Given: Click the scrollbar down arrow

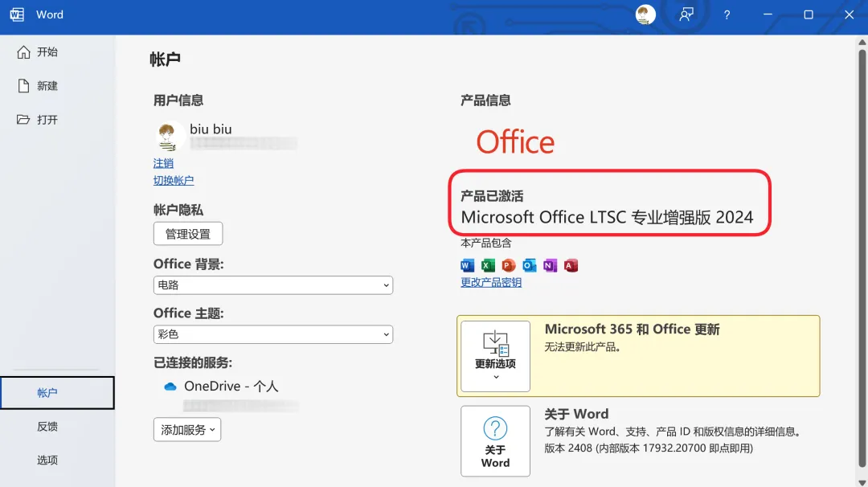Looking at the screenshot, I should tap(862, 482).
